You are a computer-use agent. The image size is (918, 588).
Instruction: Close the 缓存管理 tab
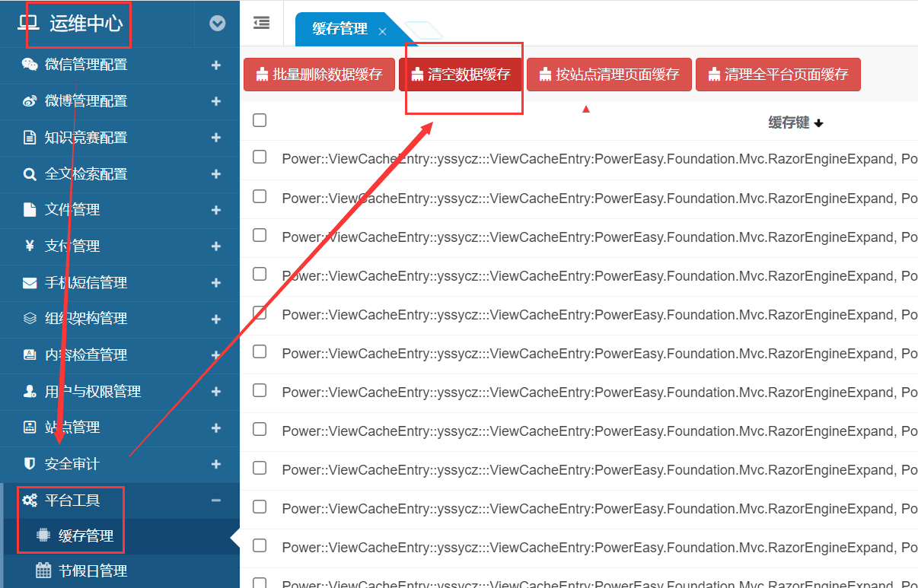click(383, 31)
